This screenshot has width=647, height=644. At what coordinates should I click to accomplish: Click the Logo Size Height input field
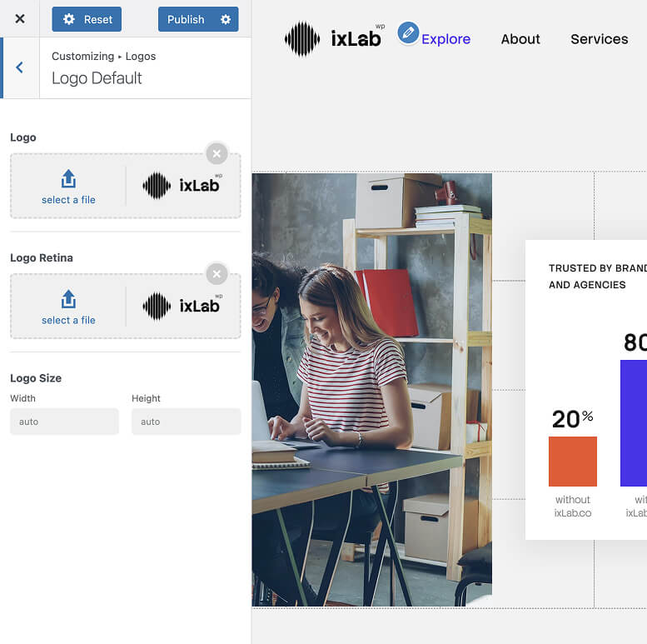pos(186,422)
